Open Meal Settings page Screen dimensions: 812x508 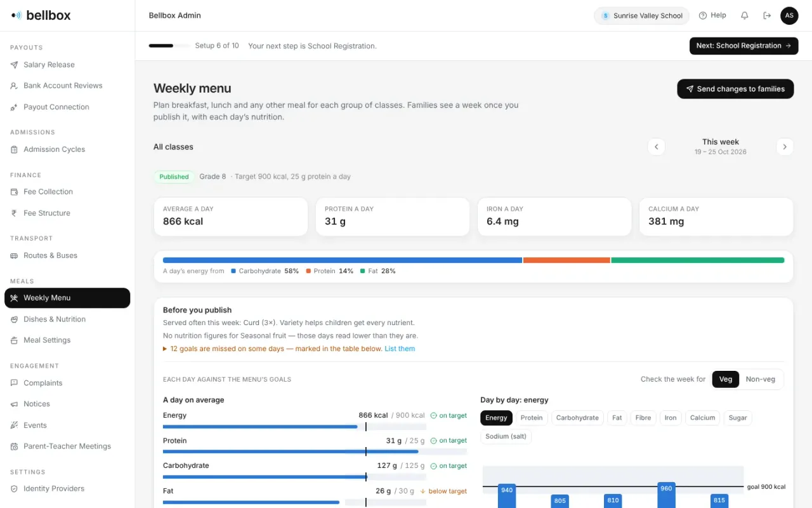pos(67,340)
